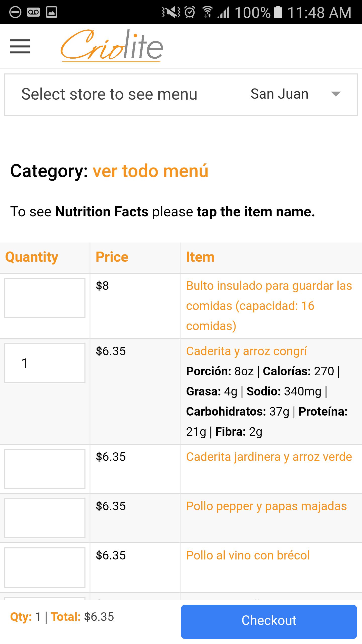Select quantity box for Pollo pepper row
The width and height of the screenshot is (362, 644).
click(45, 518)
